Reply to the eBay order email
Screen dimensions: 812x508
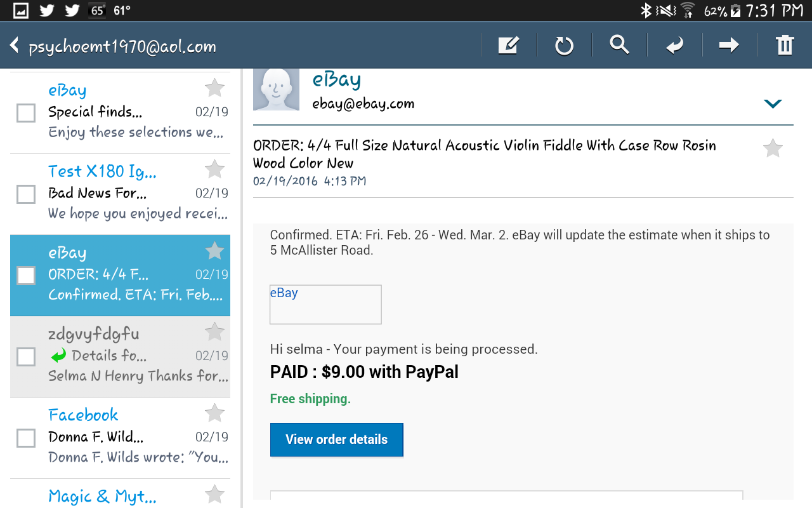pos(674,44)
